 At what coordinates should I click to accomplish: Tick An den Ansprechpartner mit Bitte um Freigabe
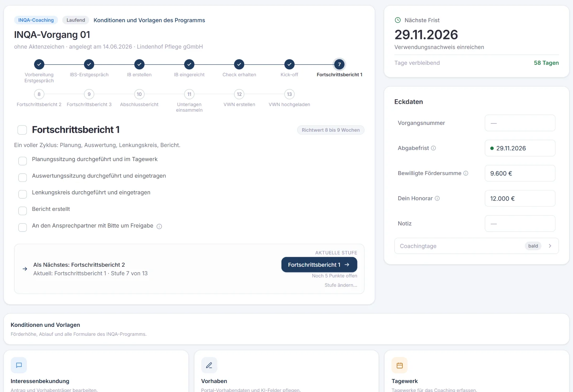tap(23, 227)
